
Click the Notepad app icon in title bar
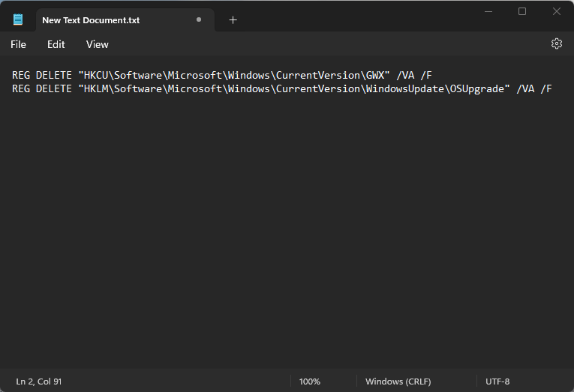coord(18,19)
